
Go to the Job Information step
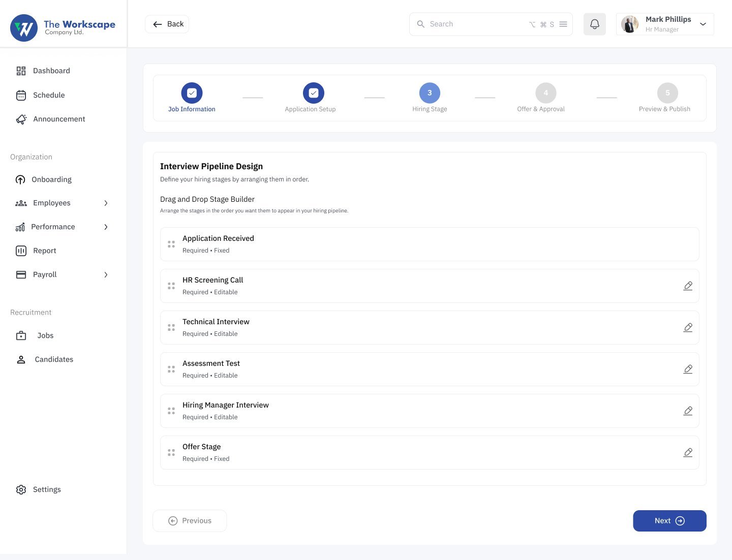[x=192, y=98]
